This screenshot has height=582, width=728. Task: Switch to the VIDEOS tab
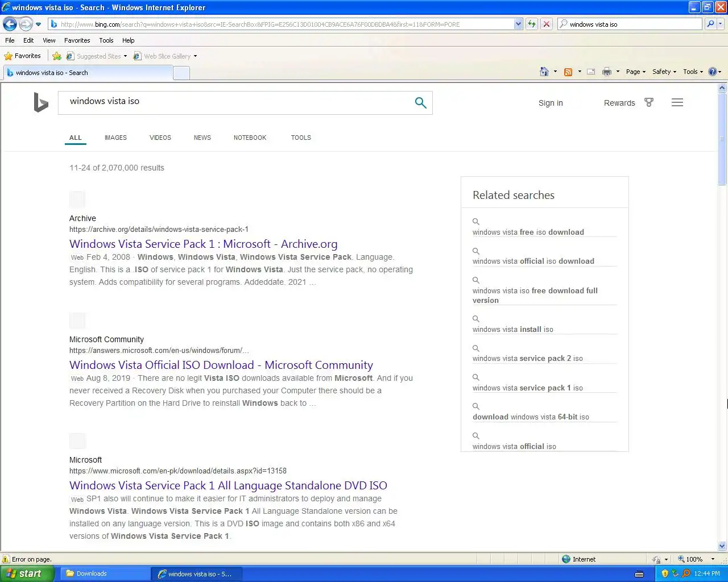(x=160, y=138)
